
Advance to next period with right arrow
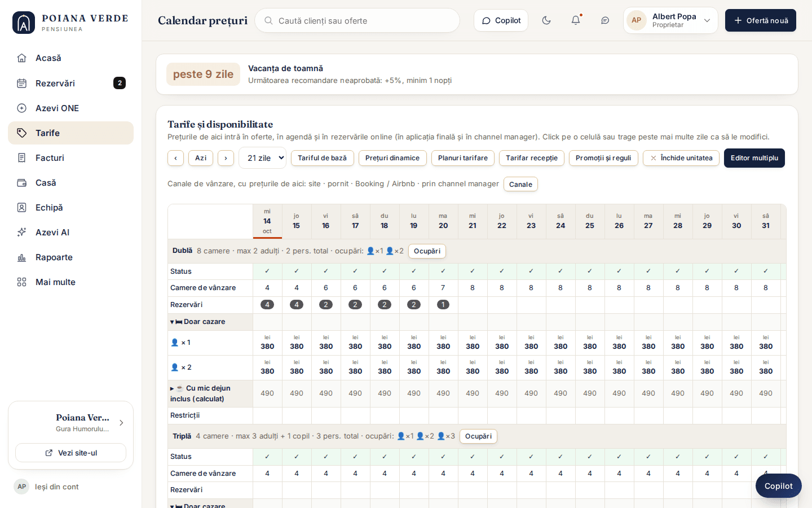pos(226,158)
